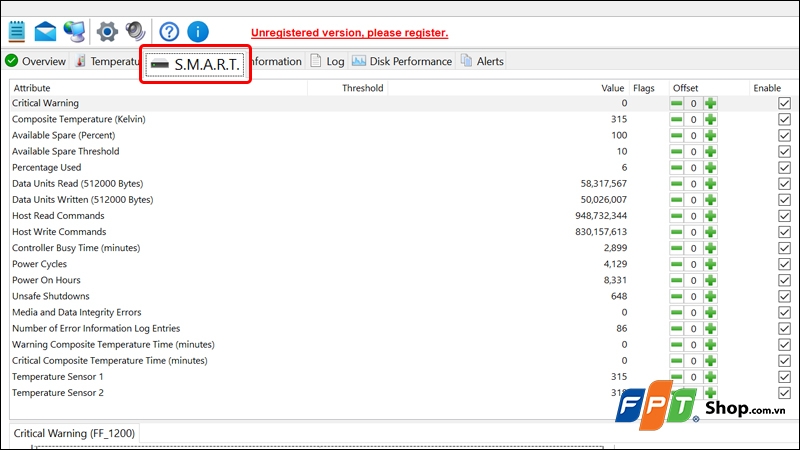Decrease offset for Host Write Commands
The image size is (800, 450).
tap(677, 232)
